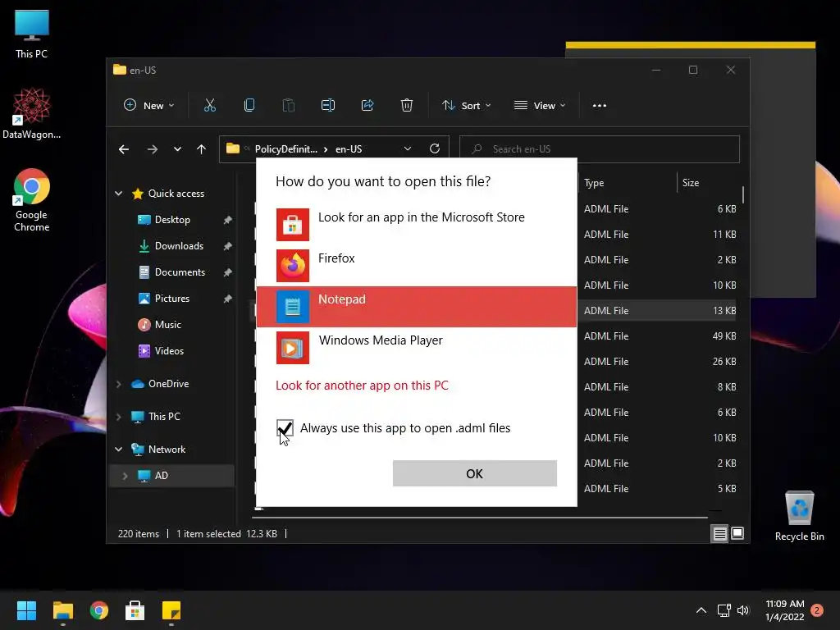Screen dimensions: 840x630
Task: Launch Chrome from the taskbar
Action: (99, 610)
